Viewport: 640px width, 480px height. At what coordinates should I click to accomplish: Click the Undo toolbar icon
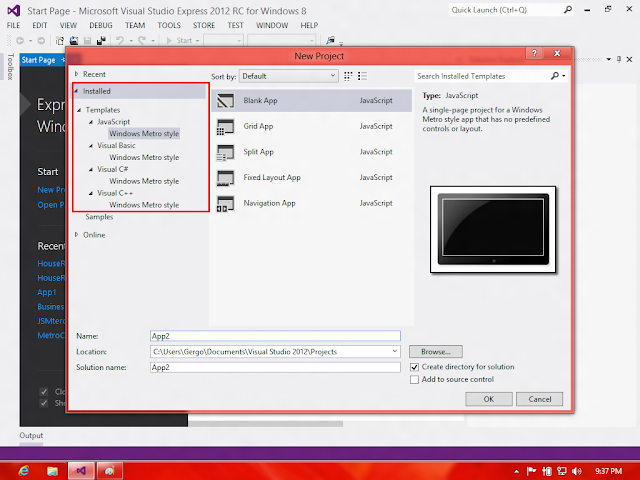point(120,40)
